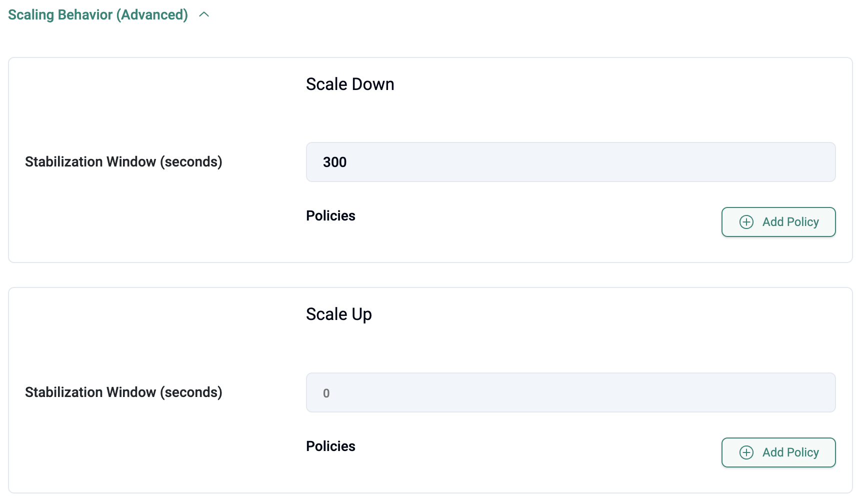Viewport: 861px width, 504px height.
Task: Collapse the Scaling Behavior section chevron
Action: 204,15
